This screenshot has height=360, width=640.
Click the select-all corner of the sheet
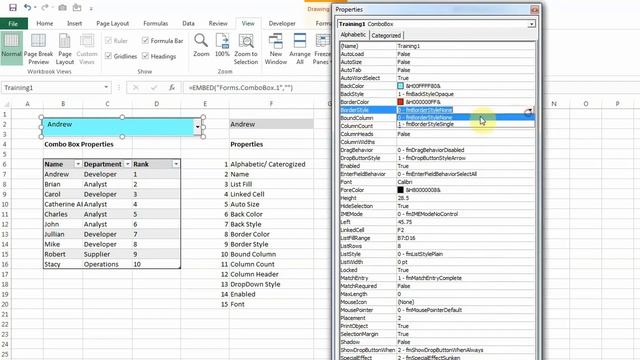tap(6, 104)
